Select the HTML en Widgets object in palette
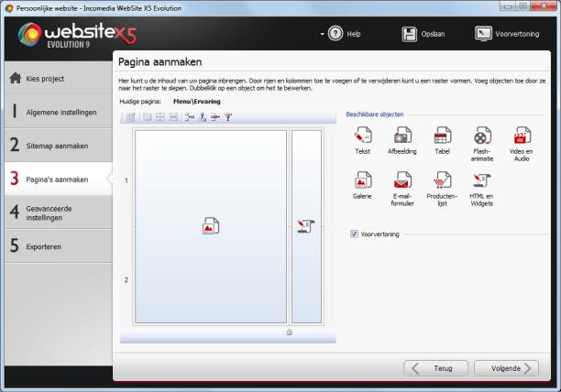561x392 pixels. click(x=481, y=190)
